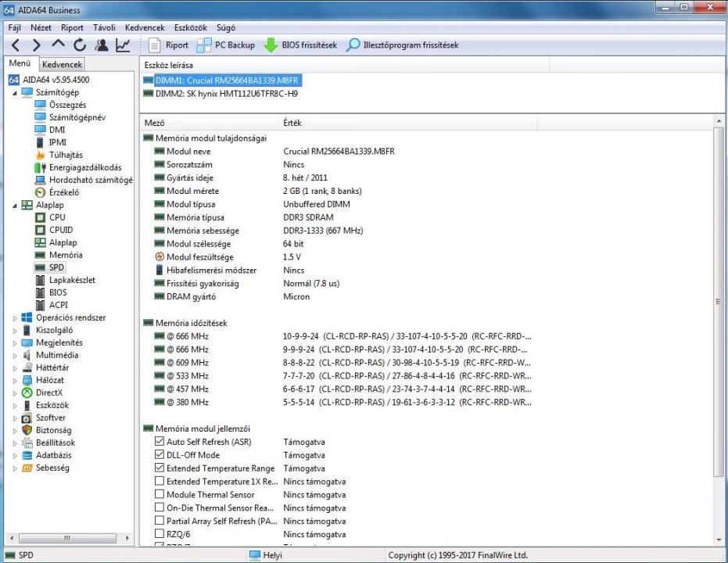Screen dimensions: 728x563
Task: Open Illesztőprogram frissítések driver updates
Action: 403,45
